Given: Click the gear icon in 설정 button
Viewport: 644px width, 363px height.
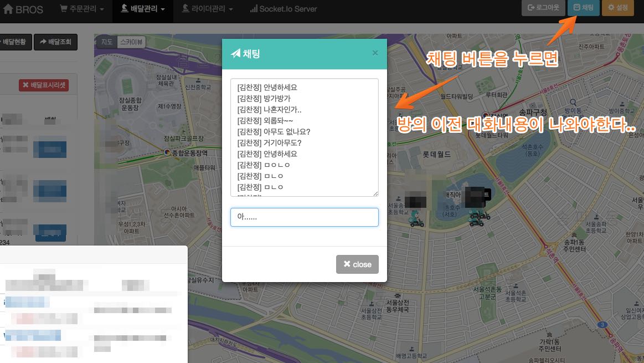Looking at the screenshot, I should coord(611,7).
